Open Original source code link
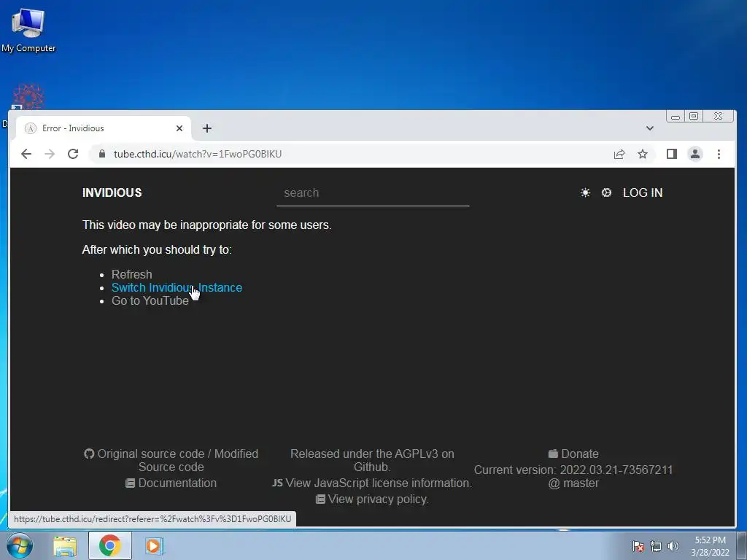This screenshot has width=747, height=560. coord(150,454)
